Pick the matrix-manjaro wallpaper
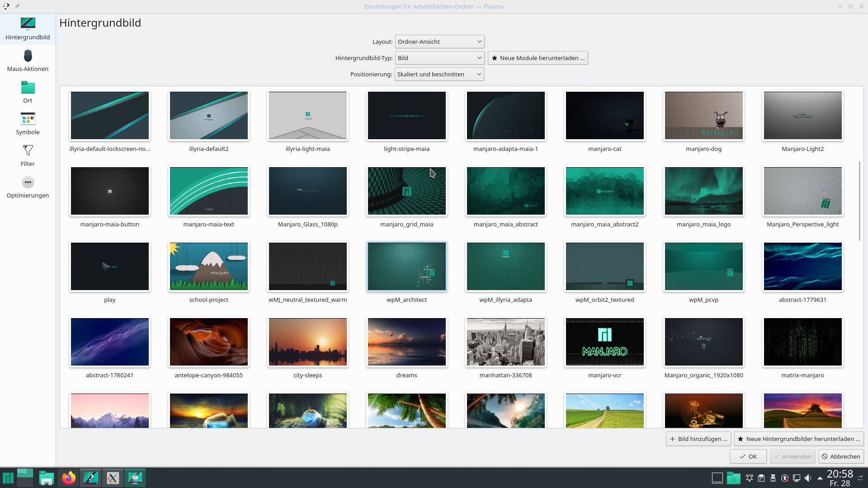This screenshot has width=868, height=488. point(803,342)
